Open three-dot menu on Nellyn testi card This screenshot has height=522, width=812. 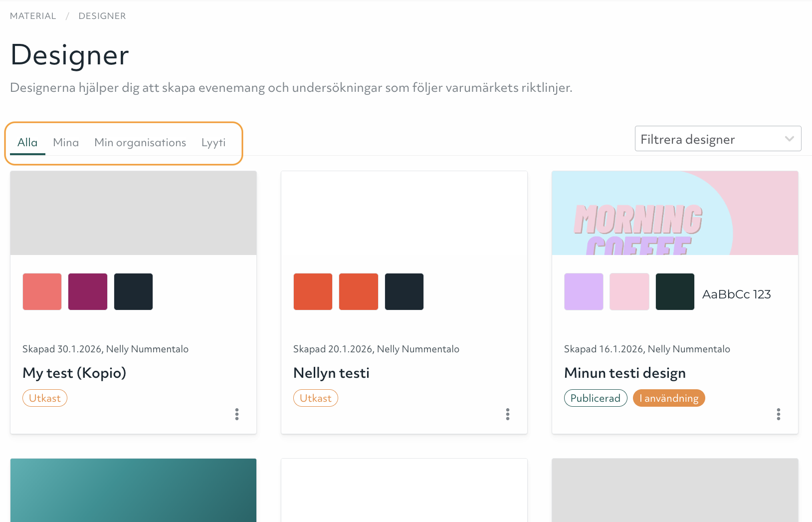click(508, 414)
